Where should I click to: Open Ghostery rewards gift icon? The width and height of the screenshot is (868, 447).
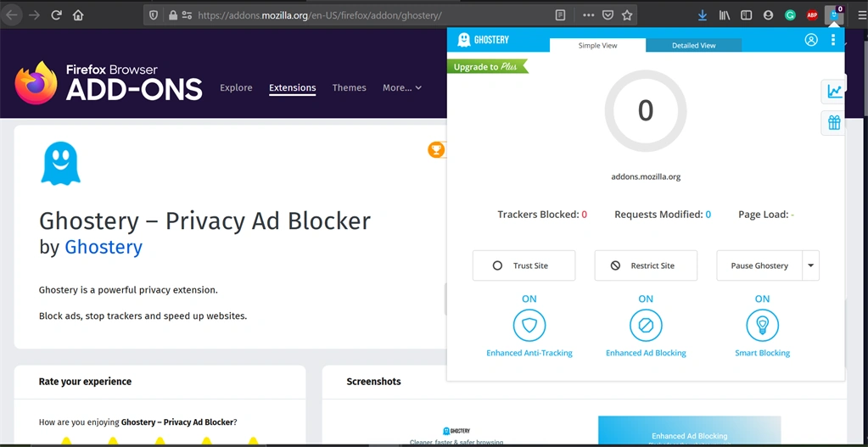click(834, 123)
